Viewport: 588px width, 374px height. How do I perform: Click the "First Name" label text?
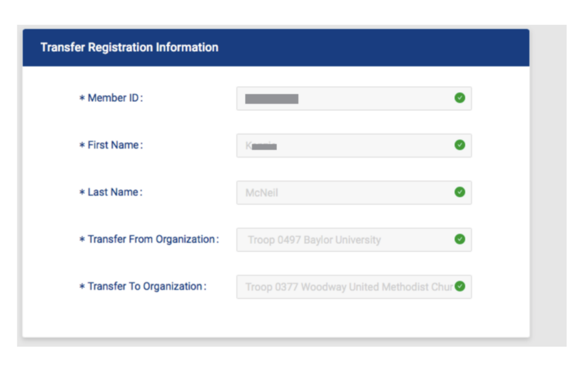[114, 145]
